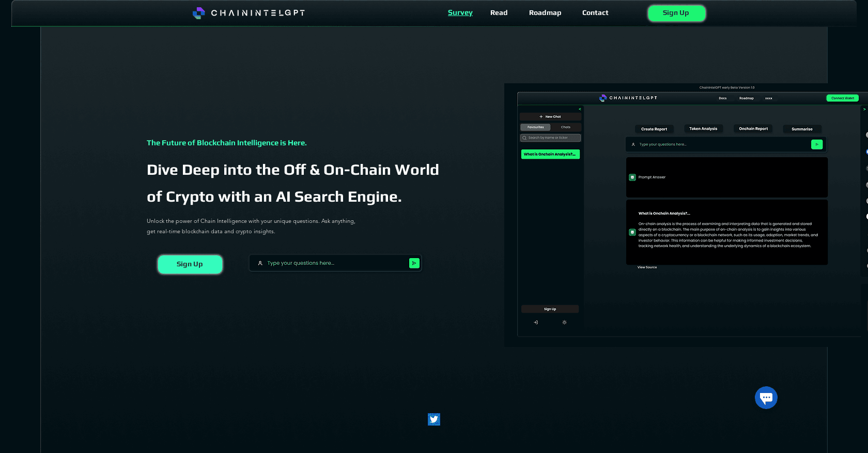Click Create Report in the app preview
The image size is (868, 453).
654,129
